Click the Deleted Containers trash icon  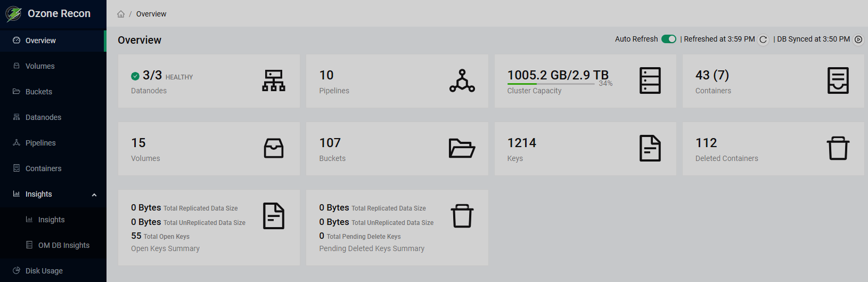(838, 148)
